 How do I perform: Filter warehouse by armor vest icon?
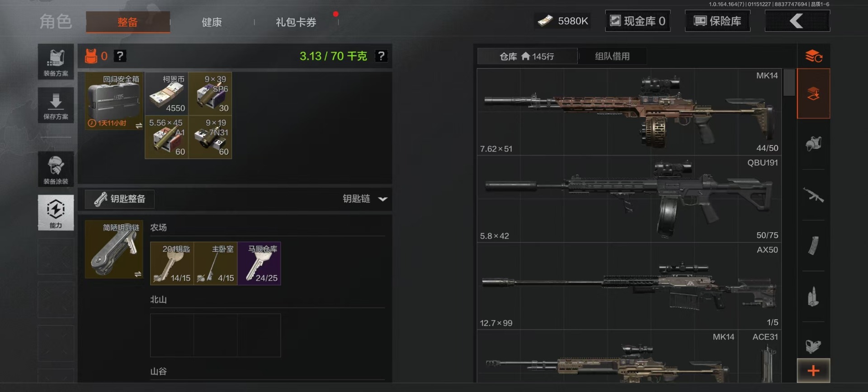[x=813, y=144]
